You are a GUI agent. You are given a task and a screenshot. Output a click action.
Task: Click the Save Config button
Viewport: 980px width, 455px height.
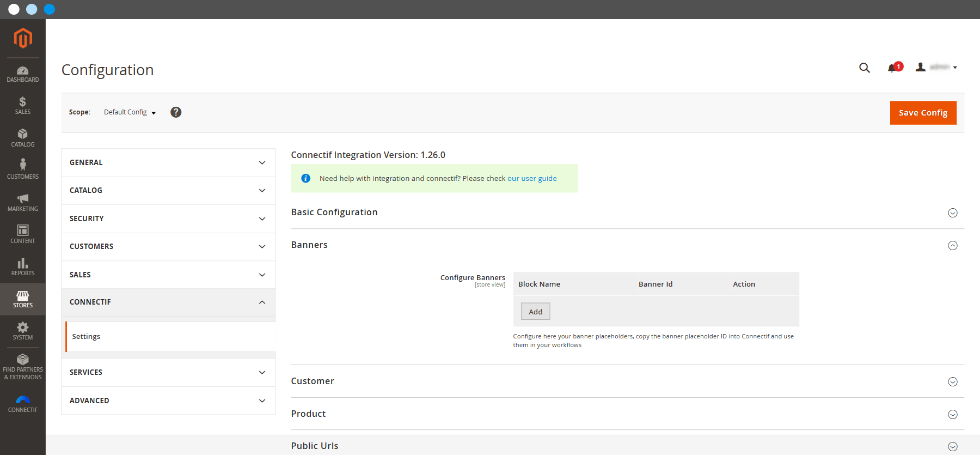(x=923, y=113)
